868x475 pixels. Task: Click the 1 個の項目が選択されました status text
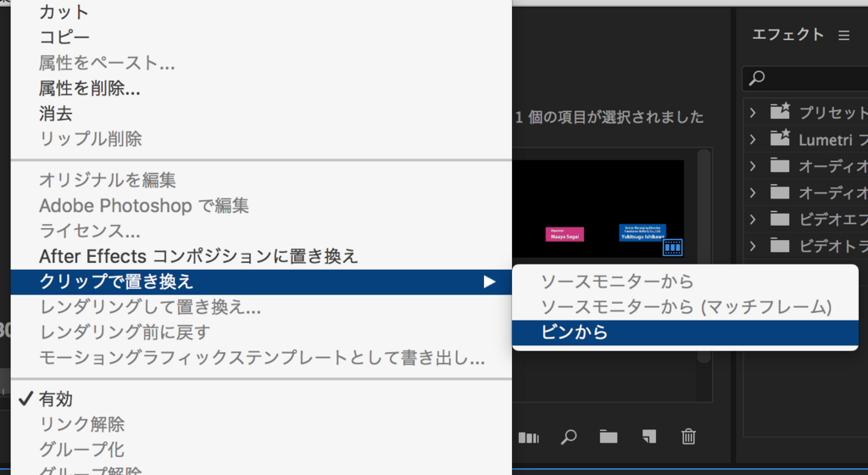coord(609,117)
